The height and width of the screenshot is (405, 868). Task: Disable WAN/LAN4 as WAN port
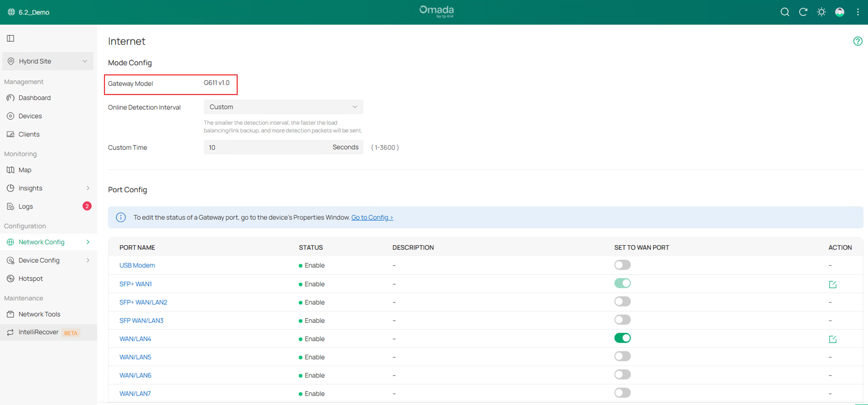[x=622, y=338]
